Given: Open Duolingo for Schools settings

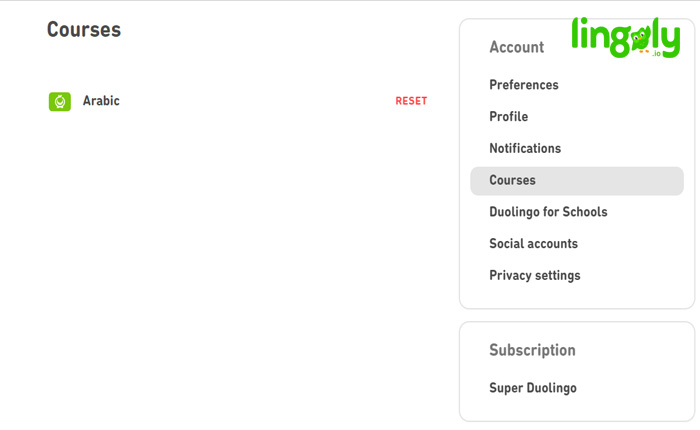Looking at the screenshot, I should (548, 212).
